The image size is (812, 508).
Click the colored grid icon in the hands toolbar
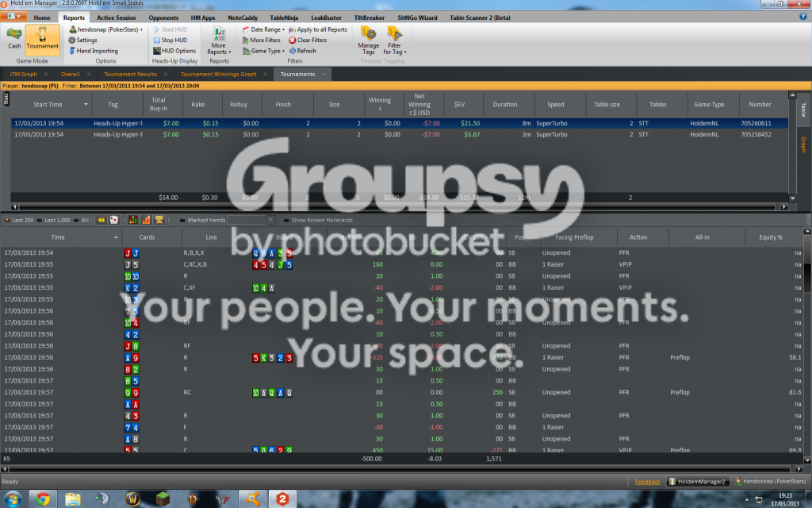[x=133, y=220]
